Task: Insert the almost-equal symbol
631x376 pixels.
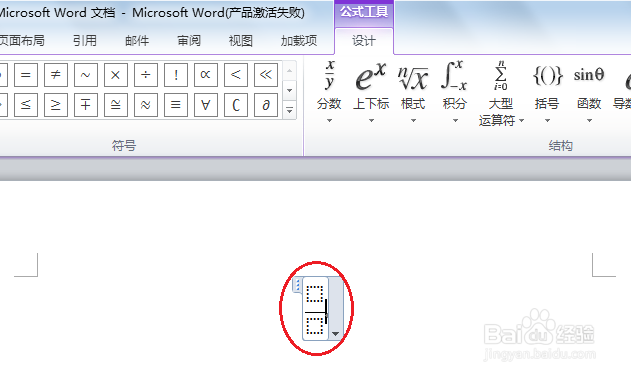Action: point(146,105)
